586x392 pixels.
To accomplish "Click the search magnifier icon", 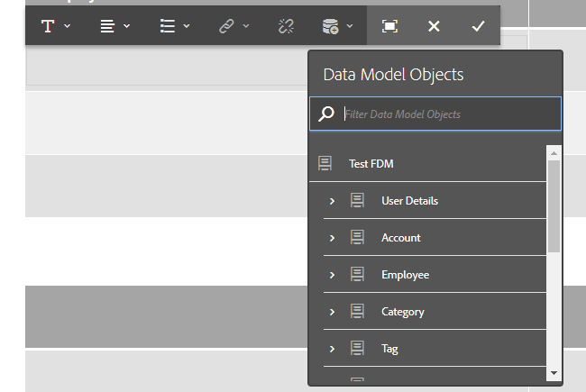I will point(326,114).
